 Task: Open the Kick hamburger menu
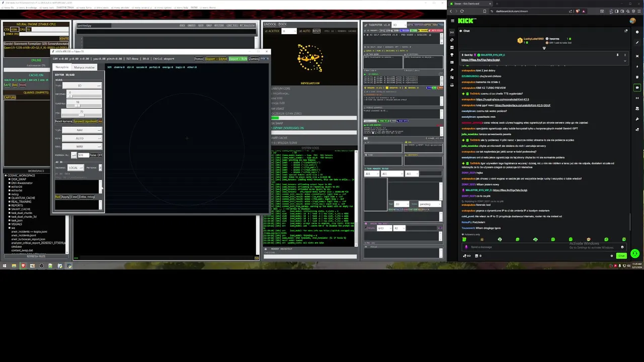tap(453, 21)
